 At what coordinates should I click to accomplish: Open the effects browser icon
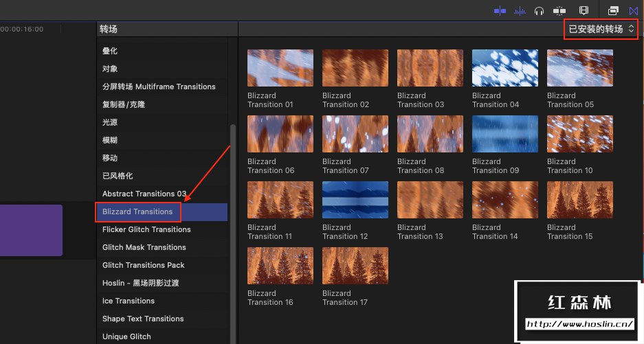[613, 11]
